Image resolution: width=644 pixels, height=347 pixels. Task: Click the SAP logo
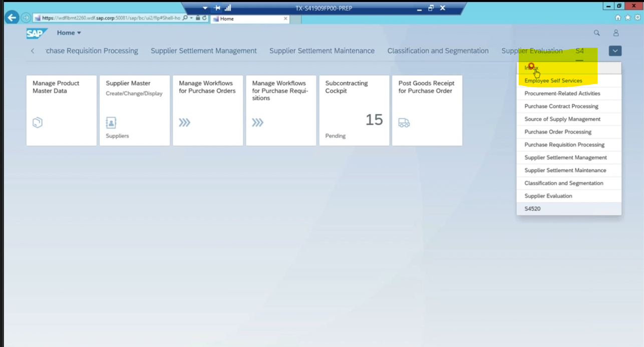click(37, 33)
